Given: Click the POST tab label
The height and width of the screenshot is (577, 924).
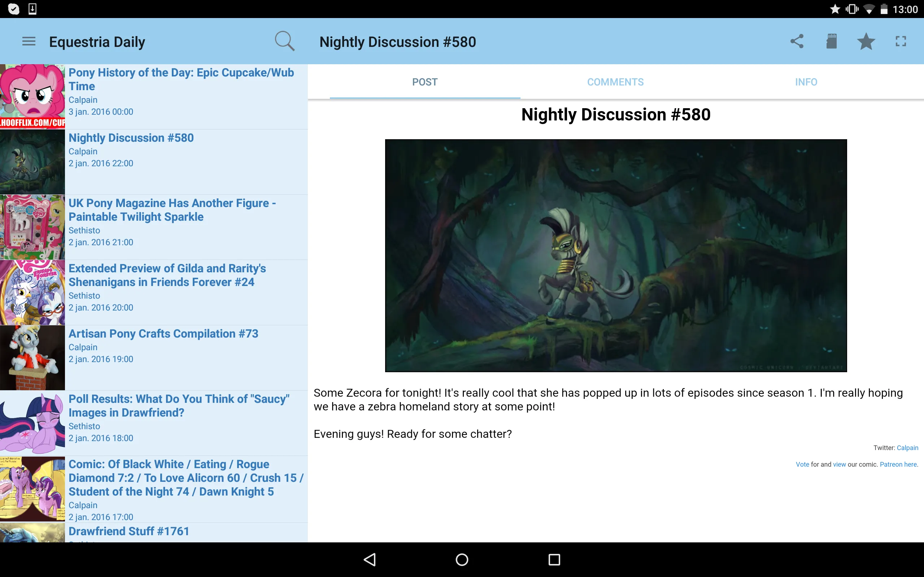Looking at the screenshot, I should tap(424, 81).
